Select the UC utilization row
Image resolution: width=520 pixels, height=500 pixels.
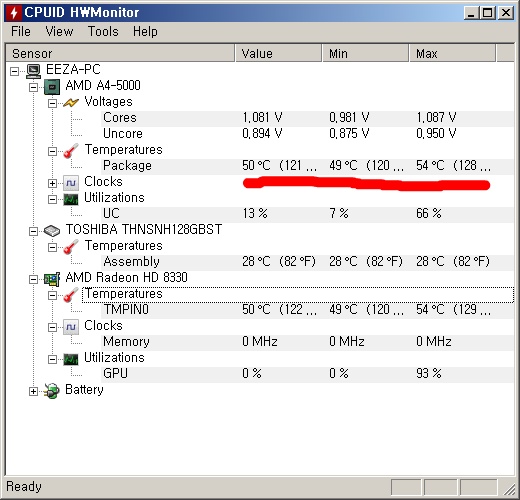pyautogui.click(x=307, y=214)
